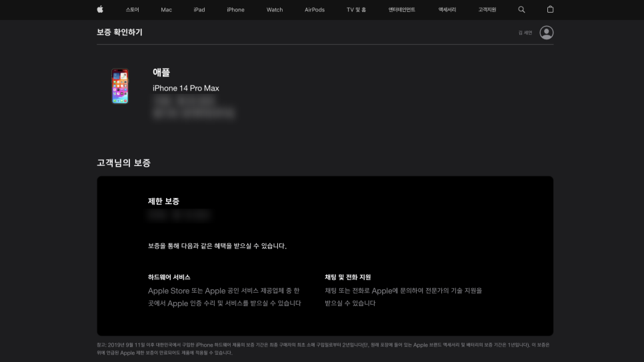The image size is (644, 362).
Task: Open the shopping bag icon
Action: 550,9
